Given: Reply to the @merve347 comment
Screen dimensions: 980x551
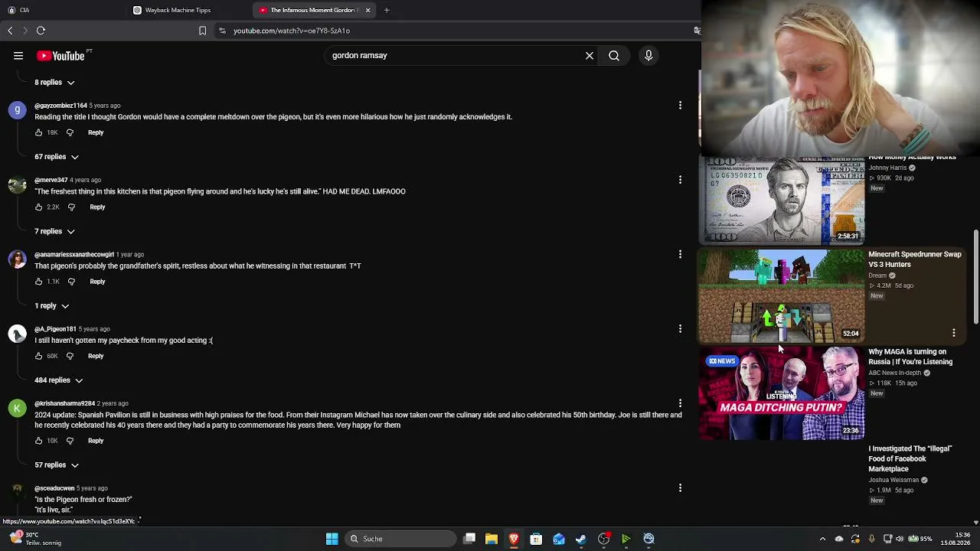Looking at the screenshot, I should [x=97, y=207].
